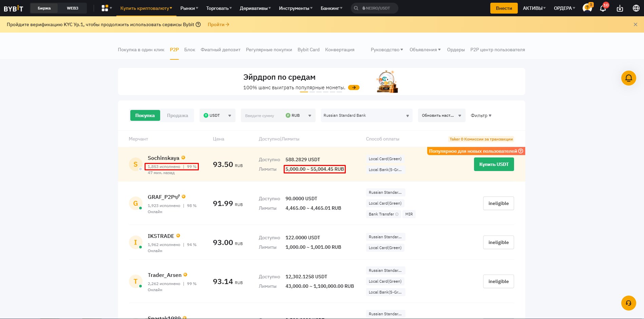
Task: Switch to WEB3 mode
Action: (73, 8)
